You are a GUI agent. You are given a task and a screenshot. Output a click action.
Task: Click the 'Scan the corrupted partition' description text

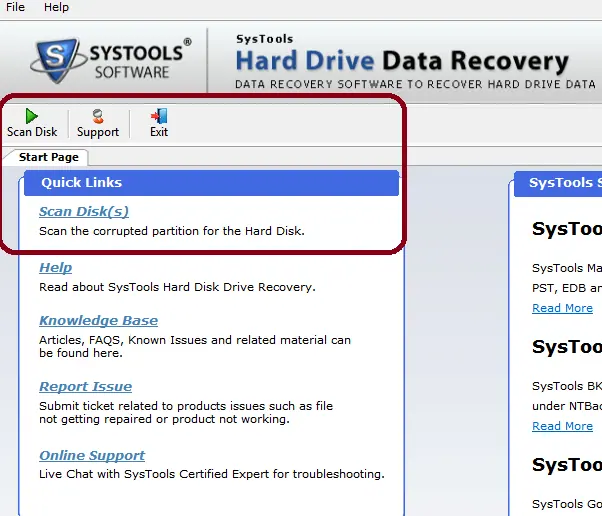(172, 231)
